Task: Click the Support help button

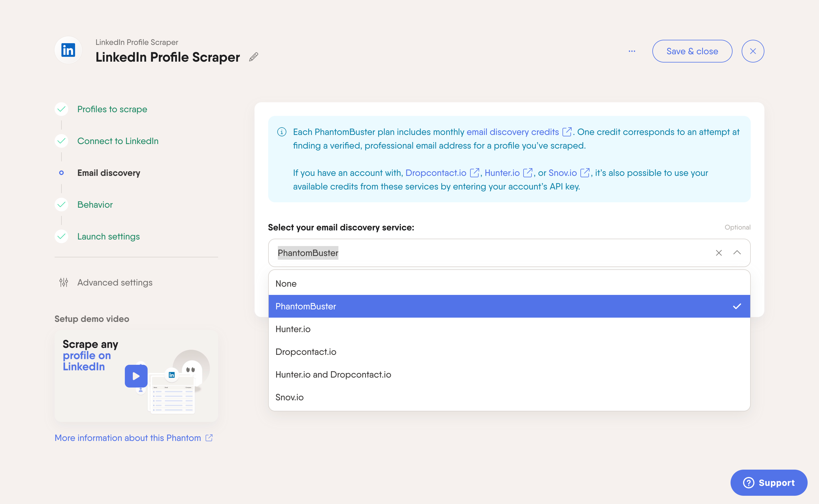Action: coord(769,482)
